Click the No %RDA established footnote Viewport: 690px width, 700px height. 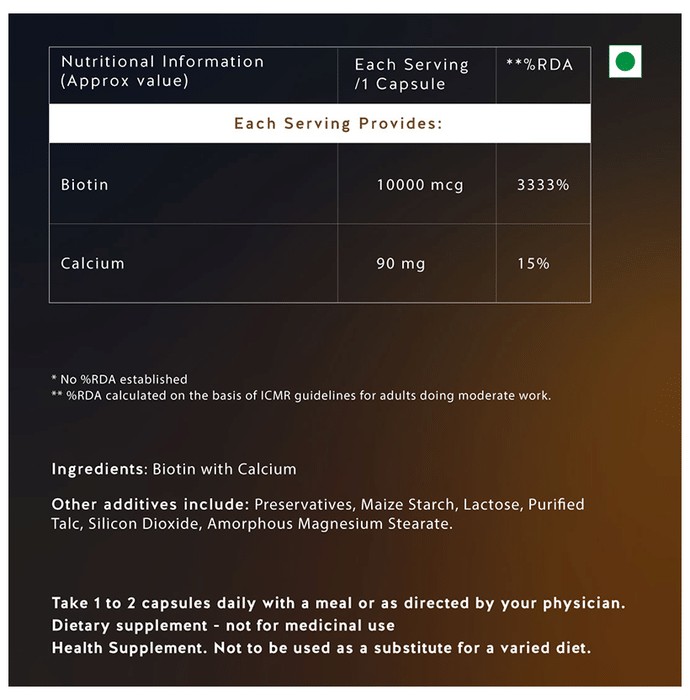coord(119,379)
